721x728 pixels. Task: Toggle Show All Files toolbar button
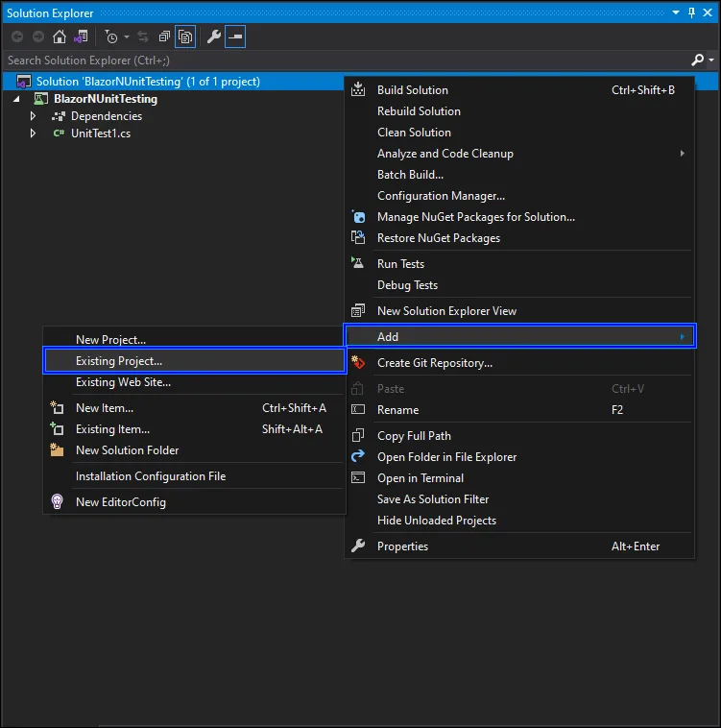pyautogui.click(x=185, y=36)
